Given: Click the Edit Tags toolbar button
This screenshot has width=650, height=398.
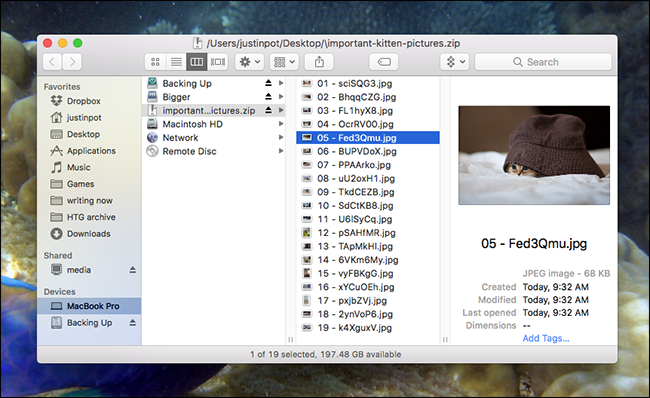Looking at the screenshot, I should (384, 62).
